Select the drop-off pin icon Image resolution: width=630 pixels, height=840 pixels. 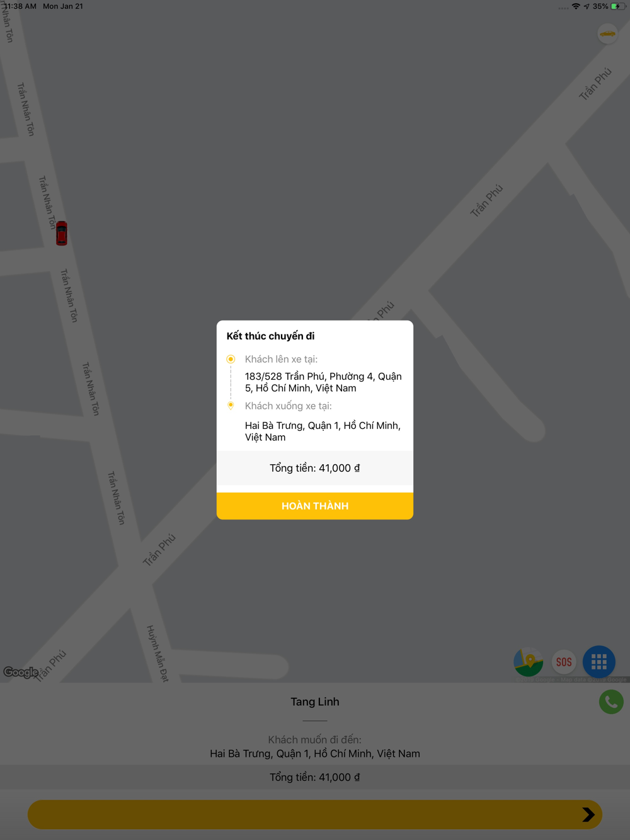[x=231, y=406]
